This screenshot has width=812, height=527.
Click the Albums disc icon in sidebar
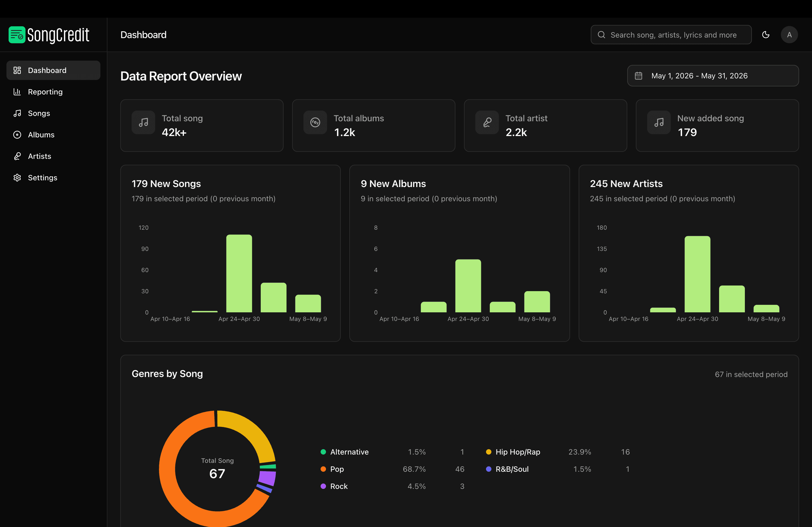pos(17,135)
